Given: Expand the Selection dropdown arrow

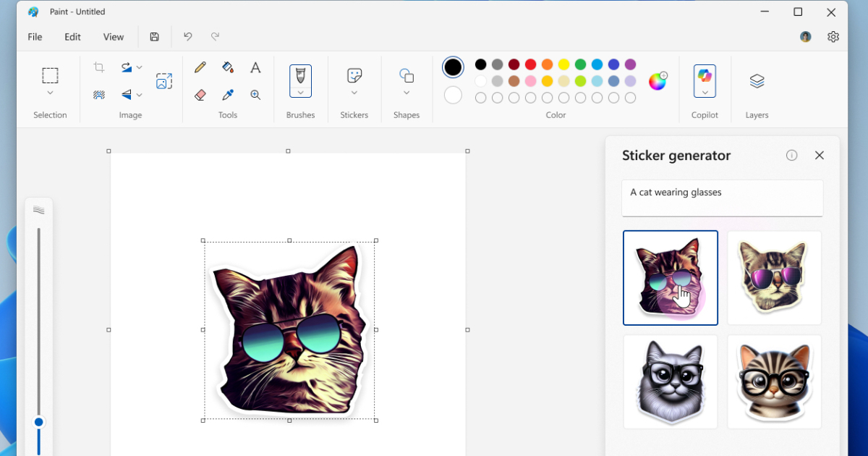Looking at the screenshot, I should (50, 93).
